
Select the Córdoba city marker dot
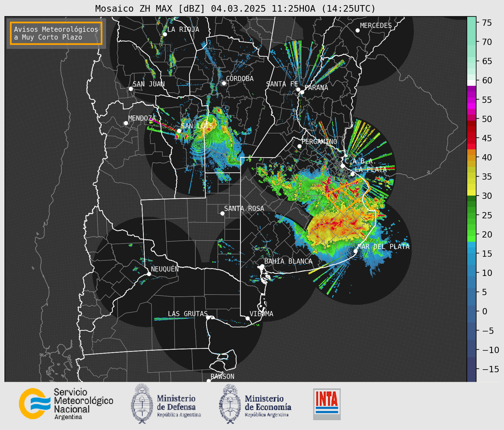pos(224,83)
